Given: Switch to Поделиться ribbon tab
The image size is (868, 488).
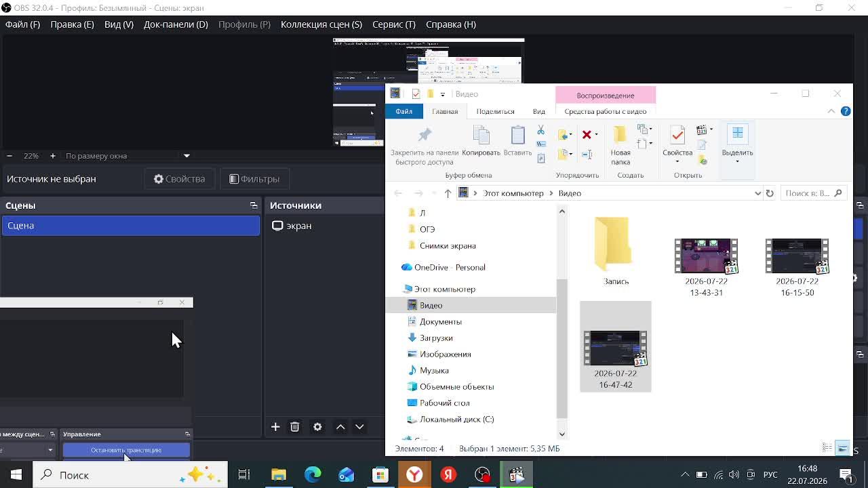Looking at the screenshot, I should 495,111.
